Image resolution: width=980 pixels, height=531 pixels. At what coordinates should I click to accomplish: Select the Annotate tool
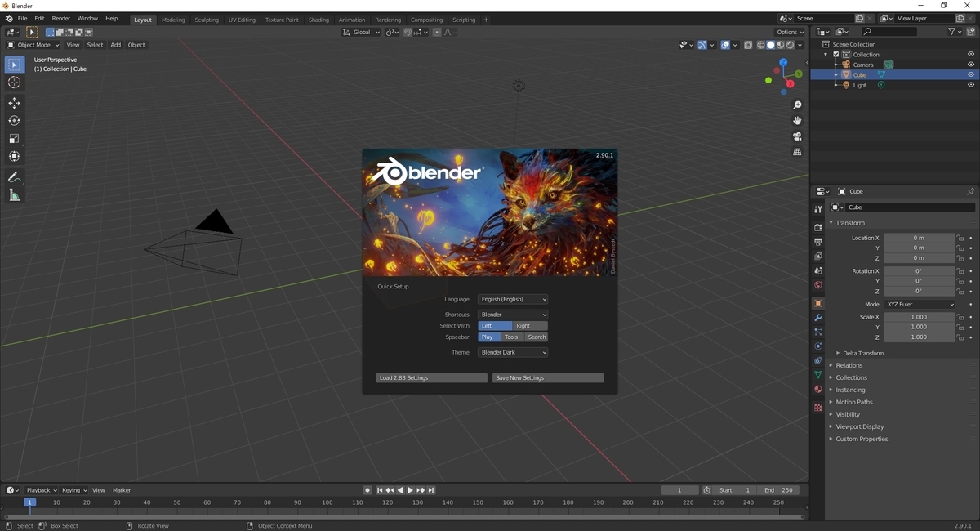coord(14,177)
